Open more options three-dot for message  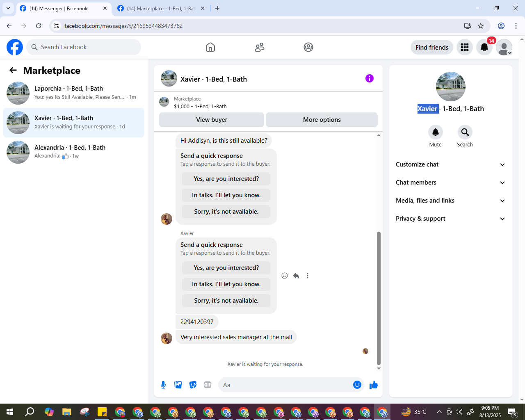(308, 276)
